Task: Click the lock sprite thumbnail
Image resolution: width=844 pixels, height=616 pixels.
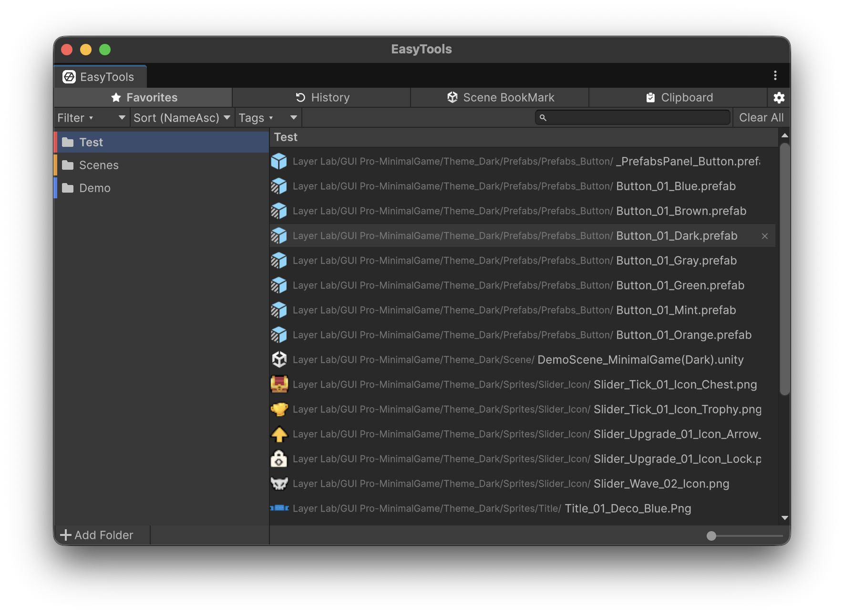Action: [x=279, y=459]
